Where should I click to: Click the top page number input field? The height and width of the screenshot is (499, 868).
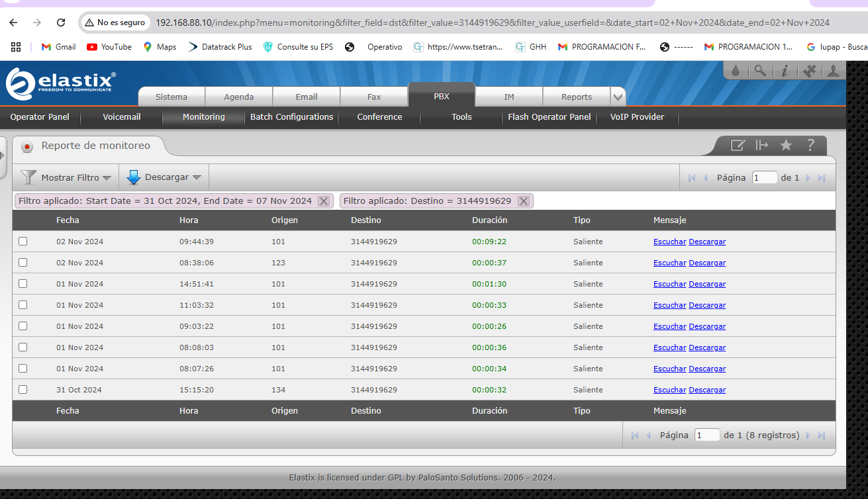click(x=764, y=177)
